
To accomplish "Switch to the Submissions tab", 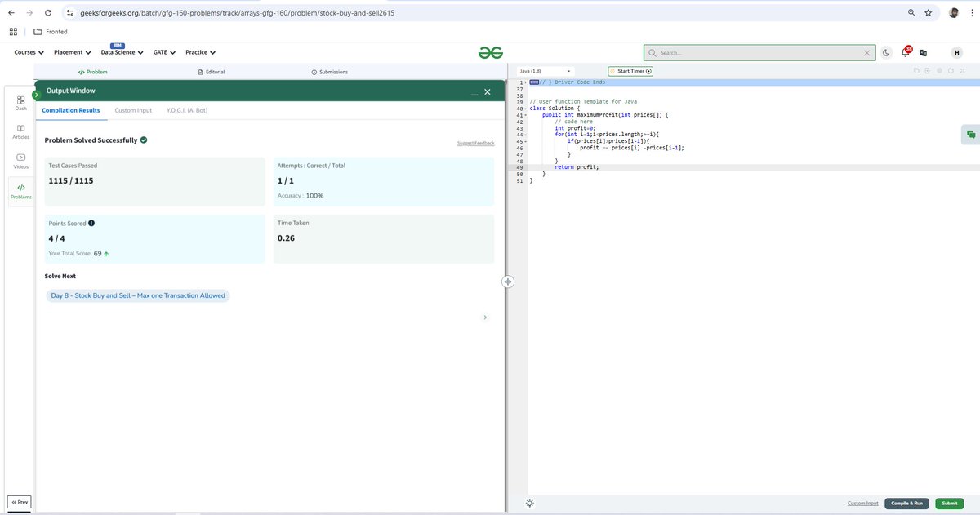I will coord(329,72).
